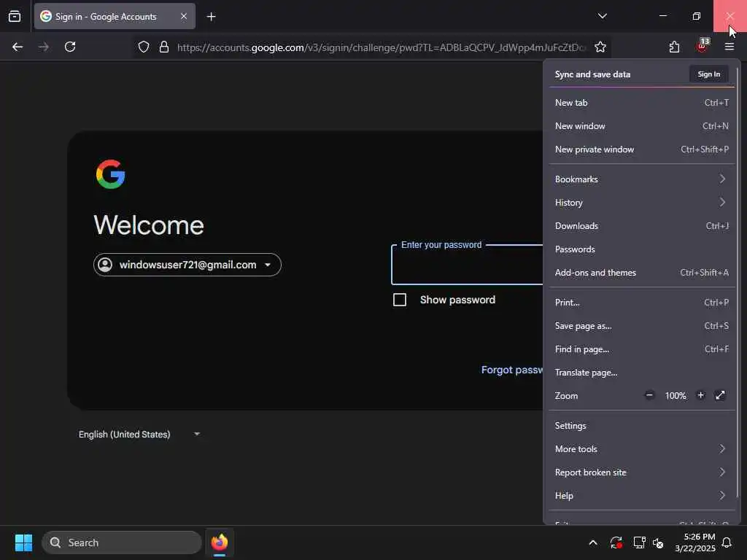Expand the History submenu
The width and height of the screenshot is (747, 560).
pyautogui.click(x=642, y=203)
